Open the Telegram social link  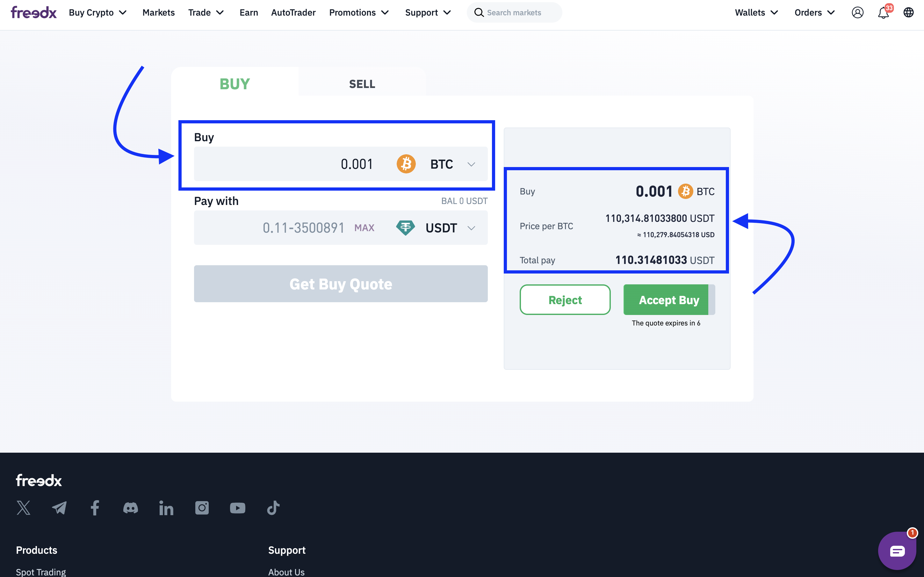coord(59,508)
